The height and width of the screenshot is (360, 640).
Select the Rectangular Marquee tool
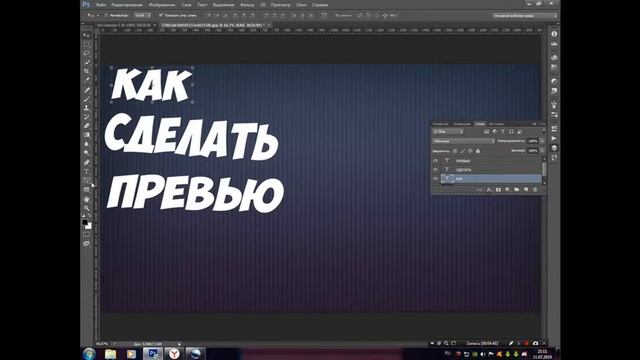tap(87, 44)
